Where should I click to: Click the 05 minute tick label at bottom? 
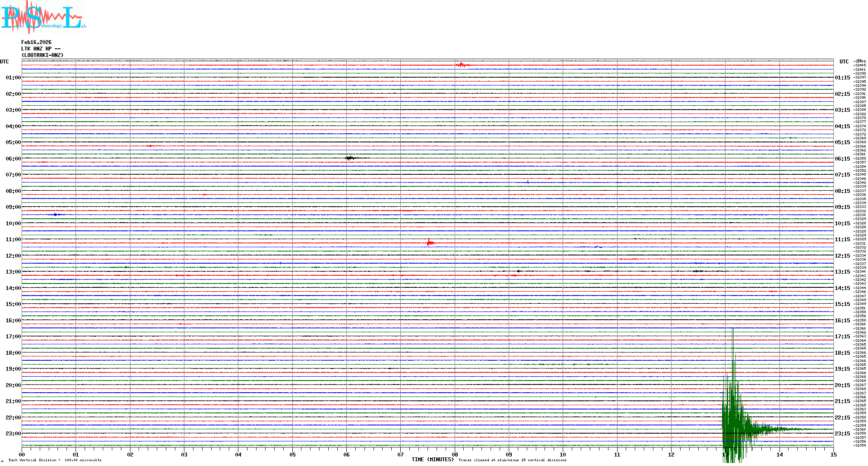(292, 454)
